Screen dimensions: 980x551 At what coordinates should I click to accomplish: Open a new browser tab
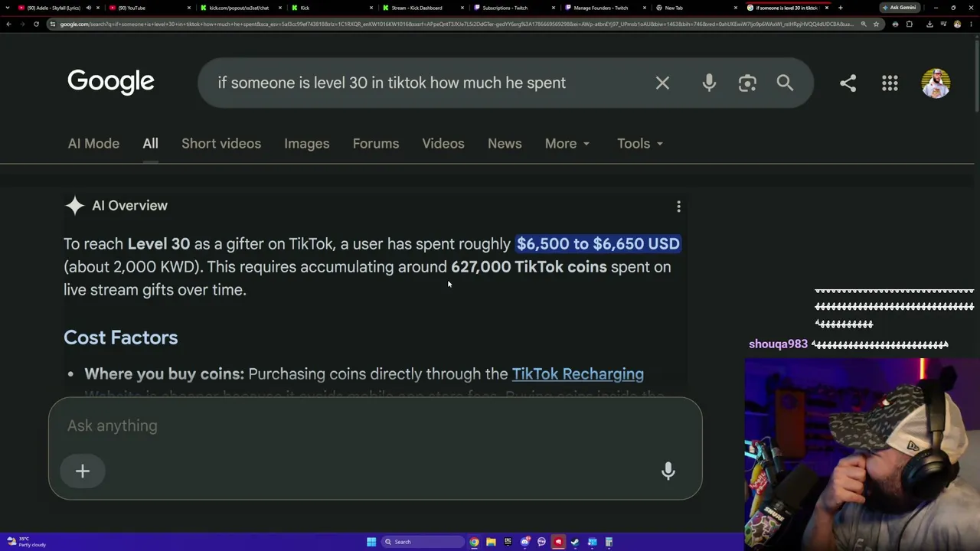841,8
